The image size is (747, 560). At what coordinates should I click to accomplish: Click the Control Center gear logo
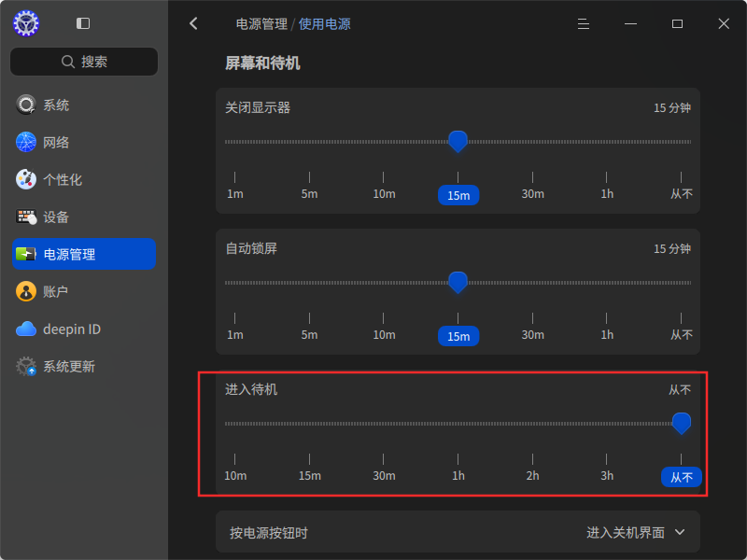pyautogui.click(x=26, y=23)
